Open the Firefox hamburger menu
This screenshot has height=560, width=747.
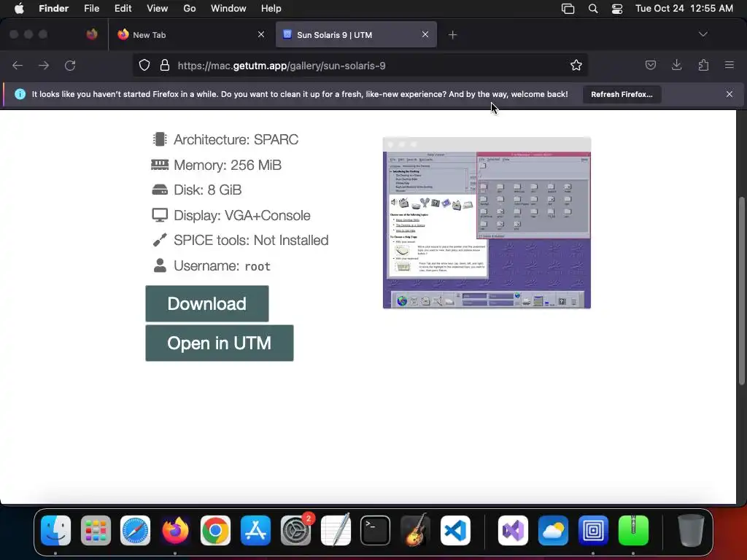(729, 65)
